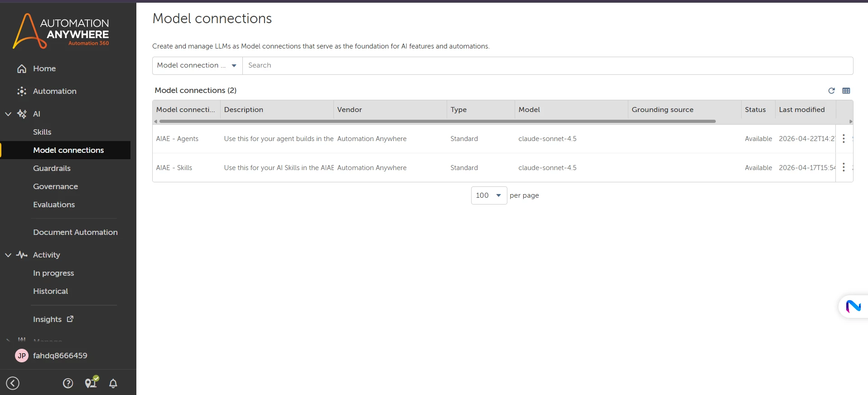Viewport: 868px width, 395px height.
Task: Click the table scroll left arrow
Action: 156,122
